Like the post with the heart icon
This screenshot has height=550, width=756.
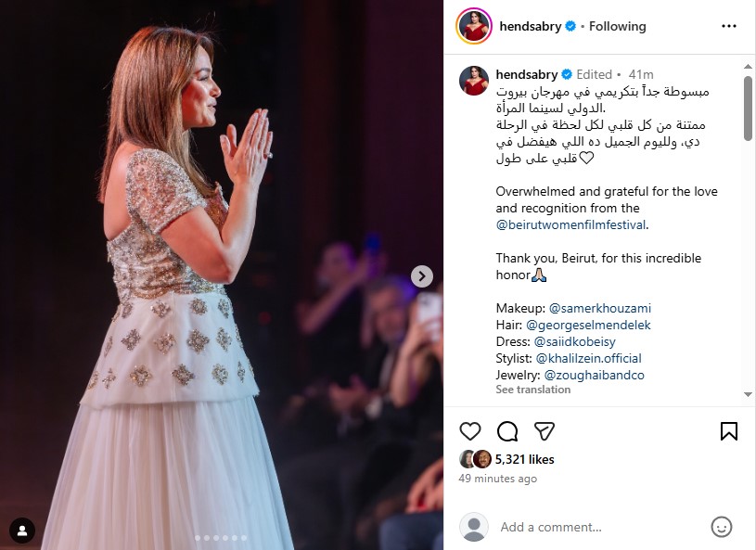[x=470, y=431]
